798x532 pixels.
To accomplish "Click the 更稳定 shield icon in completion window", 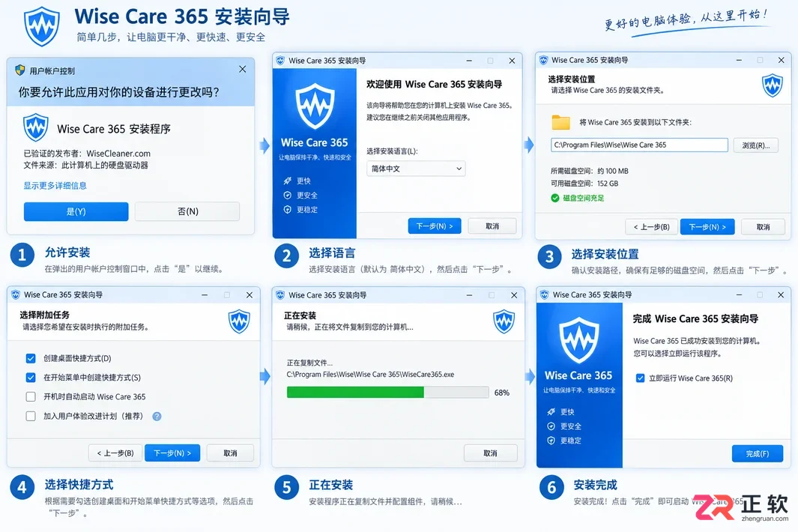I will click(x=551, y=441).
